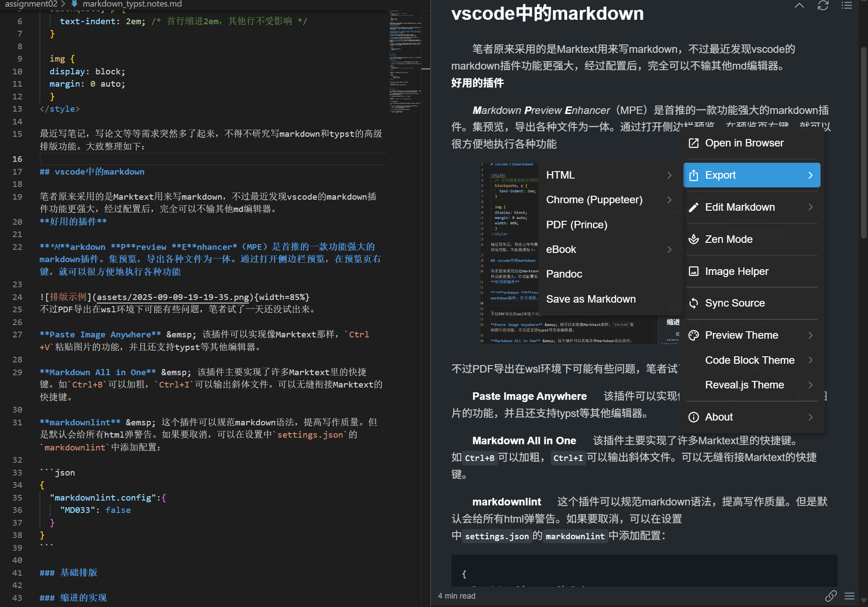Select the Edit Markdown pencil icon
This screenshot has height=607, width=868.
(694, 207)
